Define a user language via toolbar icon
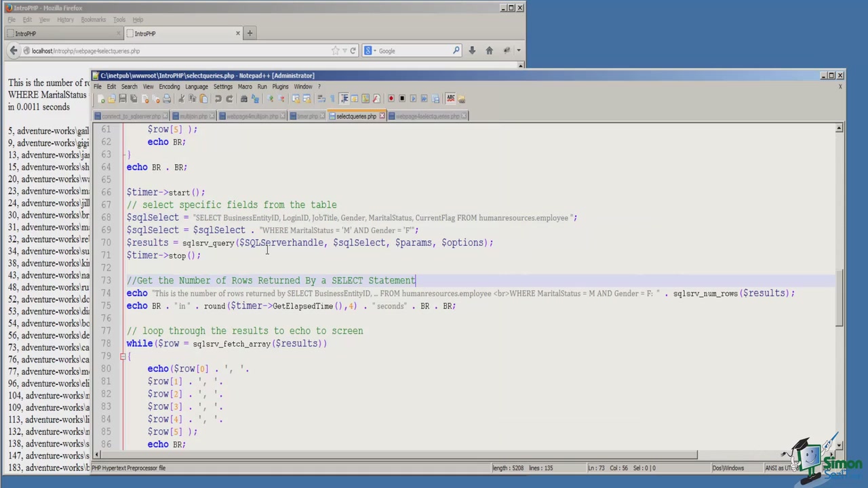 coord(354,99)
